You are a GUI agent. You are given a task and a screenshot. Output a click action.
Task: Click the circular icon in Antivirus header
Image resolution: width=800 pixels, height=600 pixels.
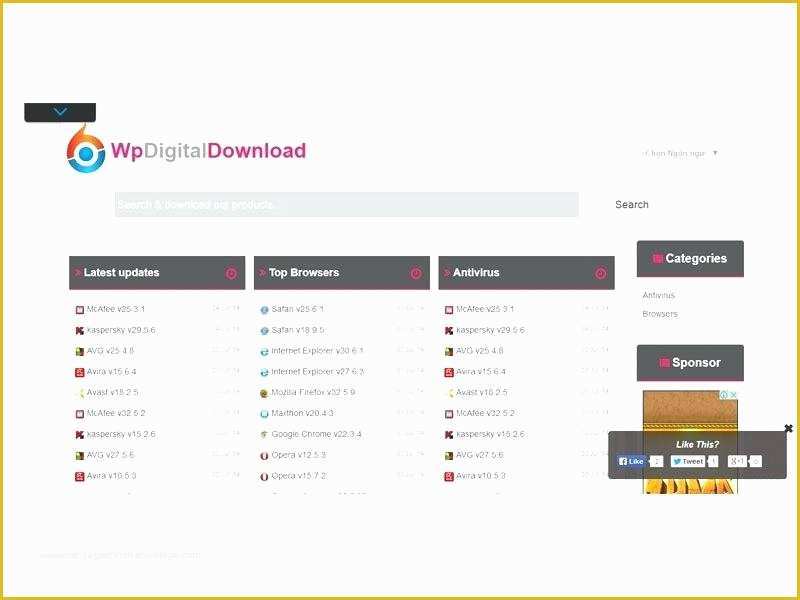pos(601,273)
